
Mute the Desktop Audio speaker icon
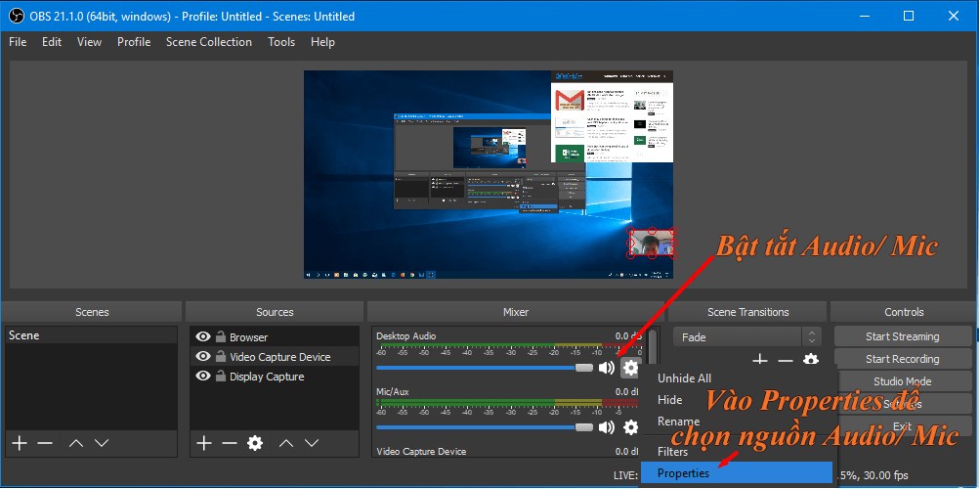tap(607, 368)
